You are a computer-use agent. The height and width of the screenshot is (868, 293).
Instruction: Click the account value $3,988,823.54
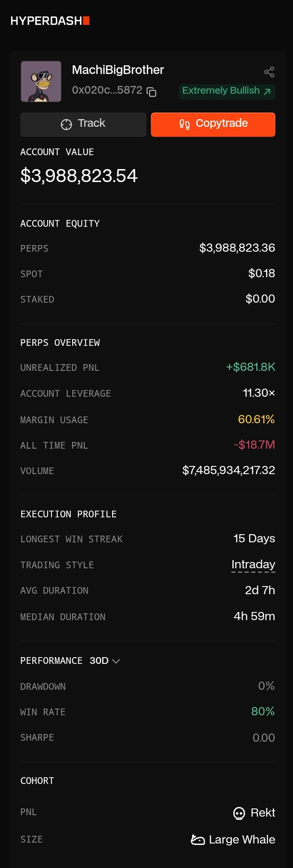point(79,176)
